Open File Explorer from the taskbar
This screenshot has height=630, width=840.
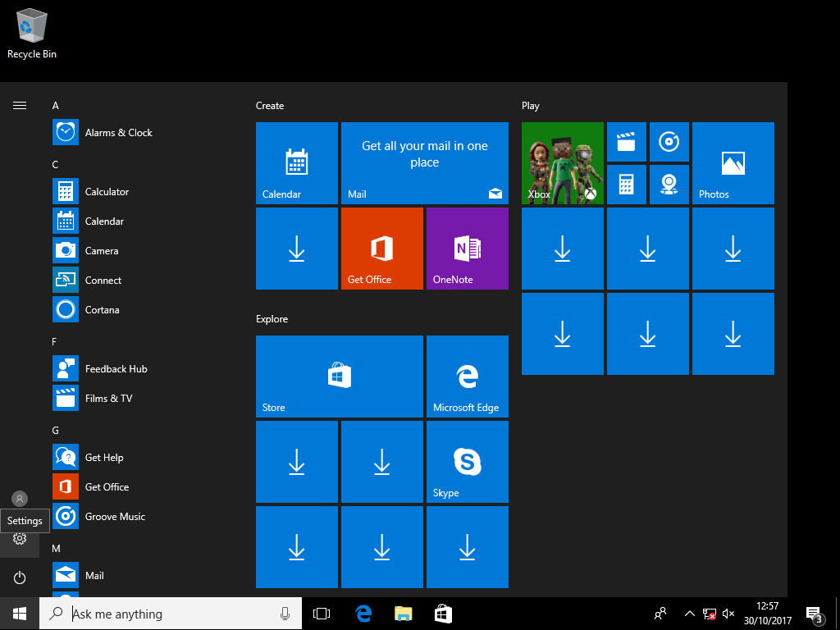(404, 614)
